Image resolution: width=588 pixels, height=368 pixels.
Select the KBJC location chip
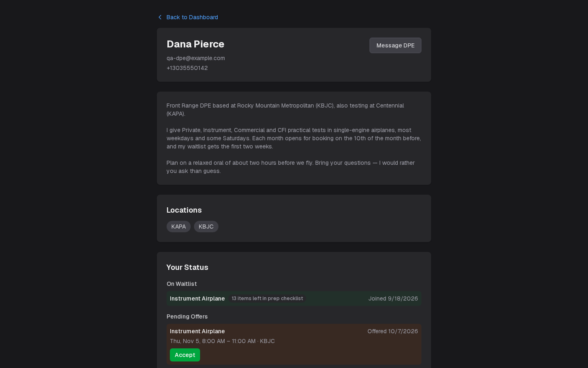pos(206,227)
